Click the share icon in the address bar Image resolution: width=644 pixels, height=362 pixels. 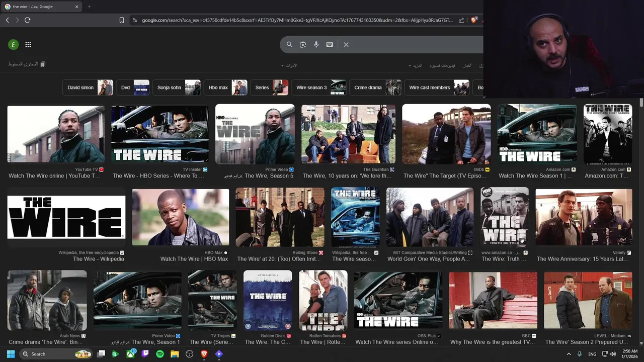461,20
